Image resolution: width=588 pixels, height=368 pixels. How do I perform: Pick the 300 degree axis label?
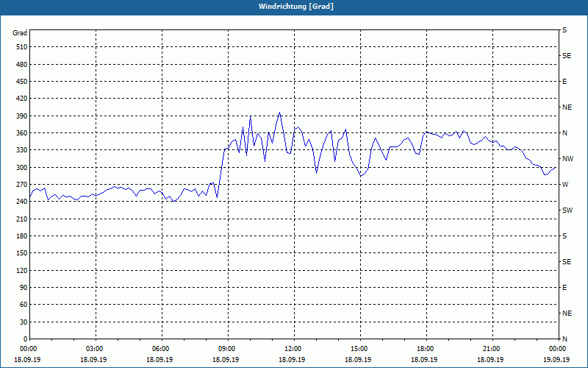(x=22, y=168)
